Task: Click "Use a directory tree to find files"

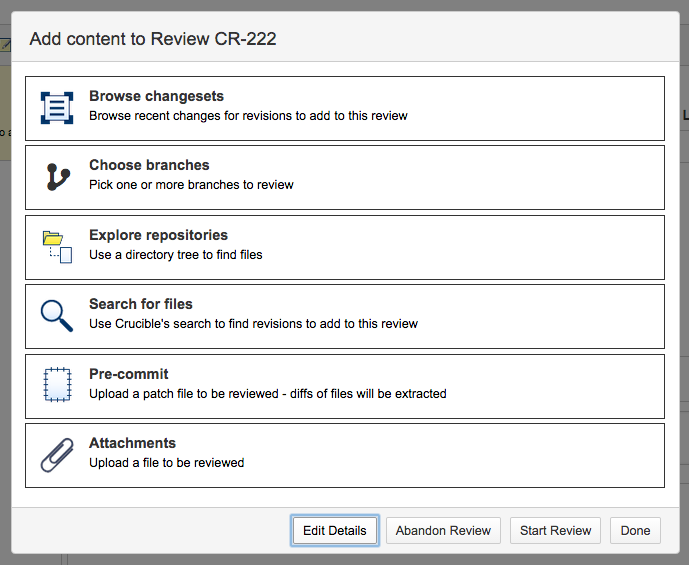Action: pos(176,255)
